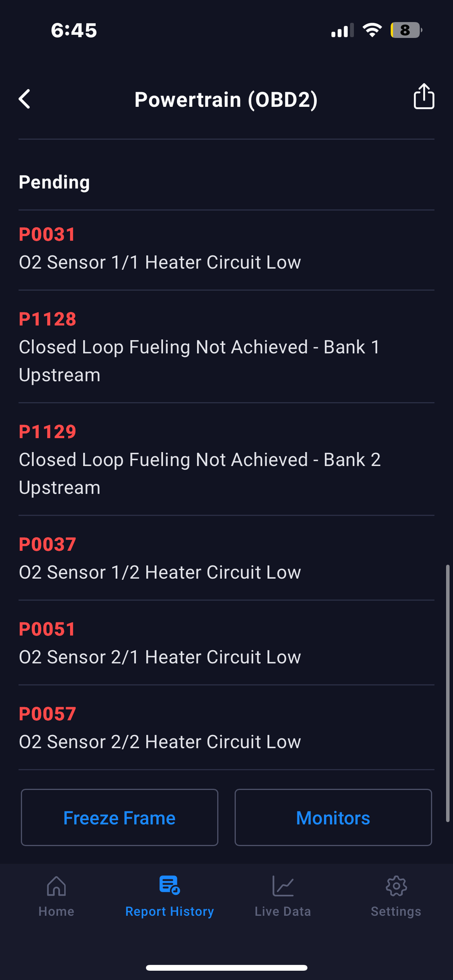Tap the battery indicator in status bar

coord(405,30)
